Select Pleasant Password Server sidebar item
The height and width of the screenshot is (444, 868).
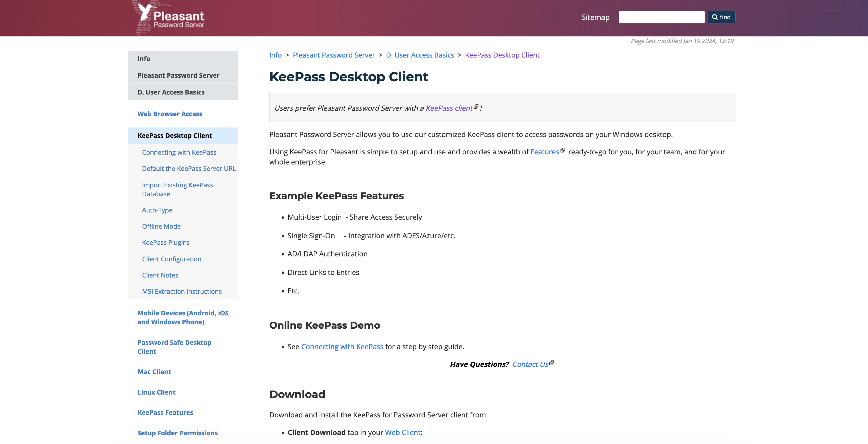tap(183, 75)
